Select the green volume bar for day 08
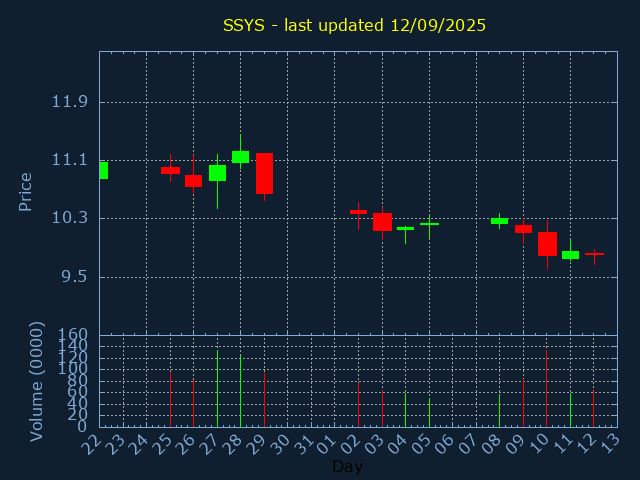The image size is (640, 480). [x=500, y=411]
